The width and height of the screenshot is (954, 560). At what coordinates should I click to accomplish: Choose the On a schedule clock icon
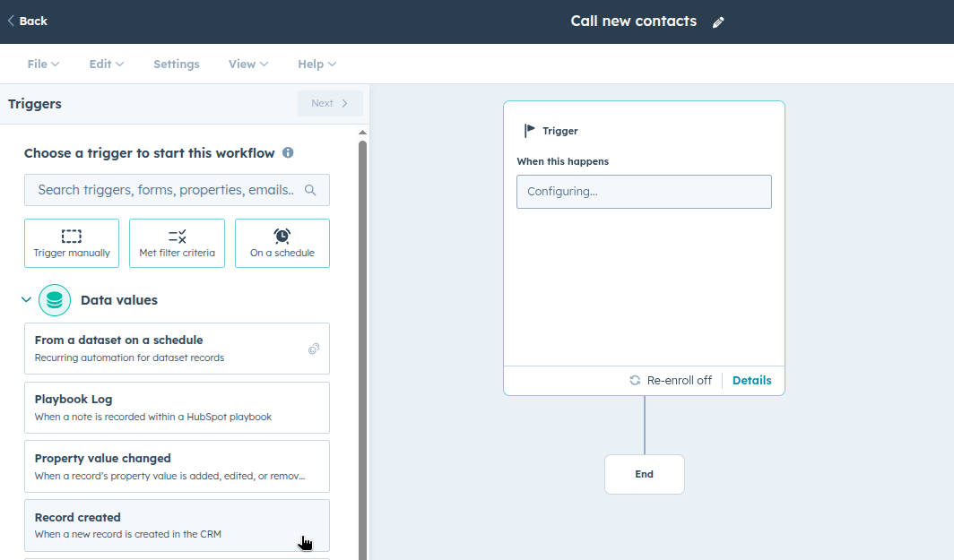282,235
